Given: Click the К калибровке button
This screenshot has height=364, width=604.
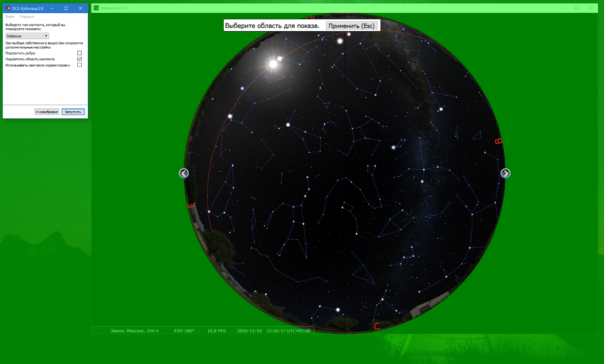Looking at the screenshot, I should click(x=47, y=112).
